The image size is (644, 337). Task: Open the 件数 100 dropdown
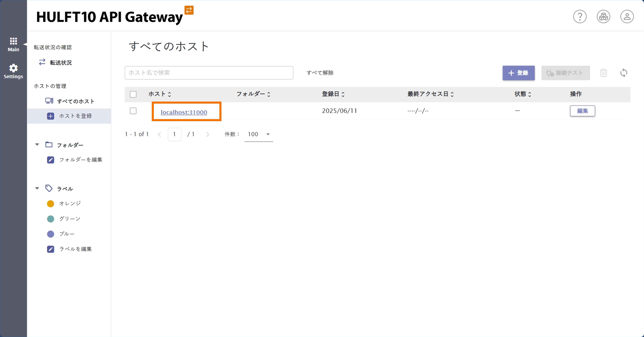258,134
